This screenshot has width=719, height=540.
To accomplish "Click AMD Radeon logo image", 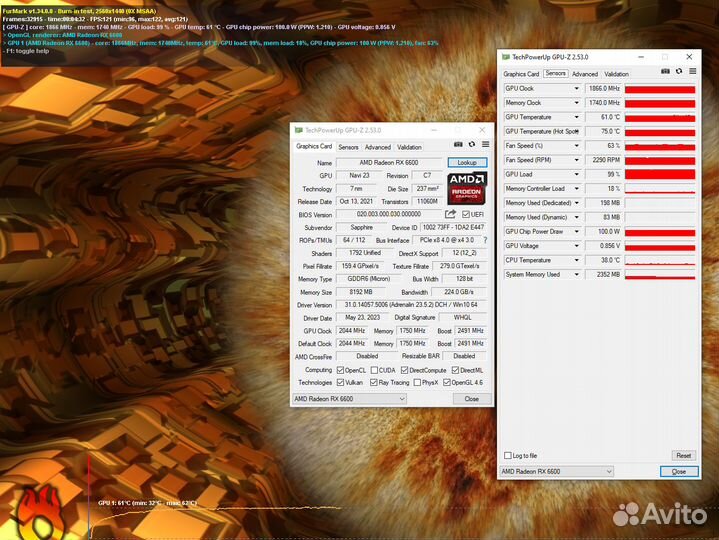I will click(467, 188).
